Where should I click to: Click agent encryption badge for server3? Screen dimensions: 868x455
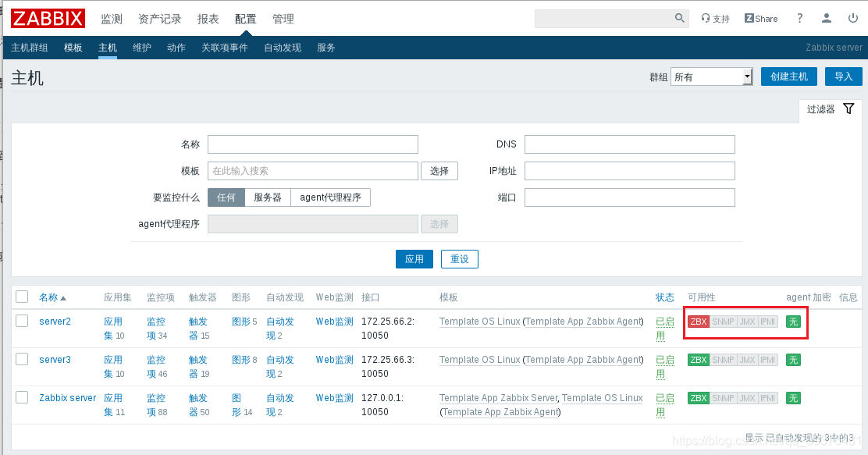793,360
